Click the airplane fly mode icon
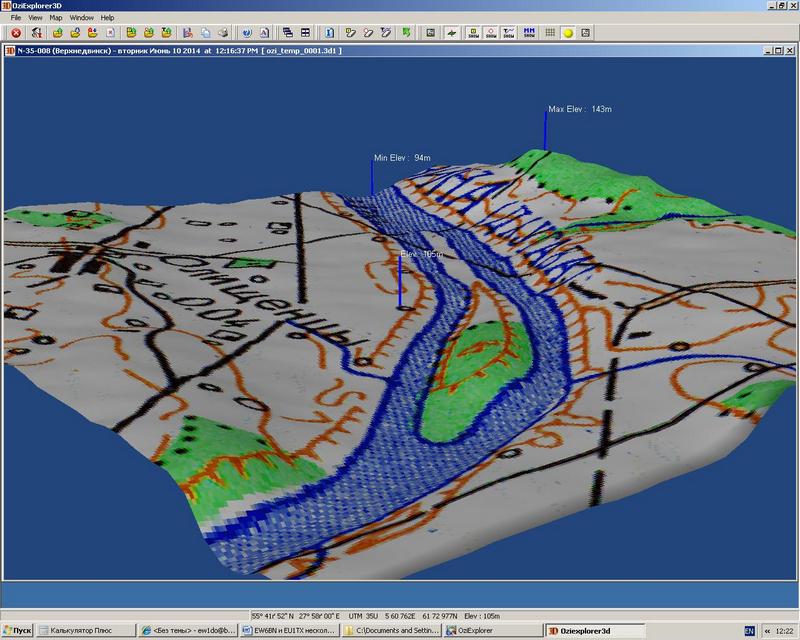Viewport: 800px width, 640px height. point(452,33)
